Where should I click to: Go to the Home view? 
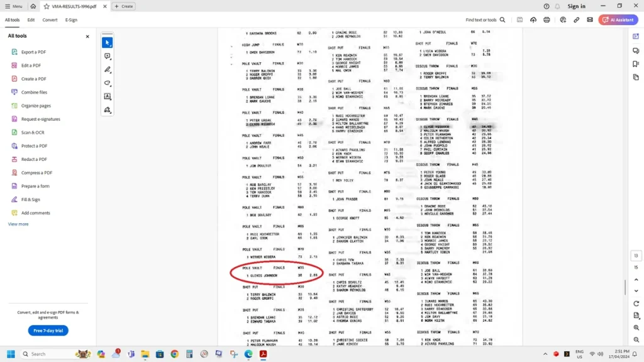[x=33, y=6]
